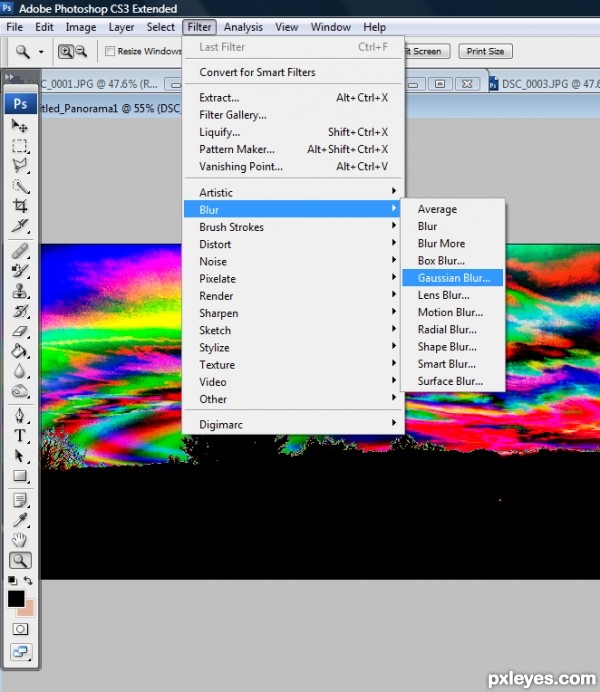This screenshot has width=600, height=692.
Task: Open the zoom tool preset picker arrow
Action: click(41, 52)
